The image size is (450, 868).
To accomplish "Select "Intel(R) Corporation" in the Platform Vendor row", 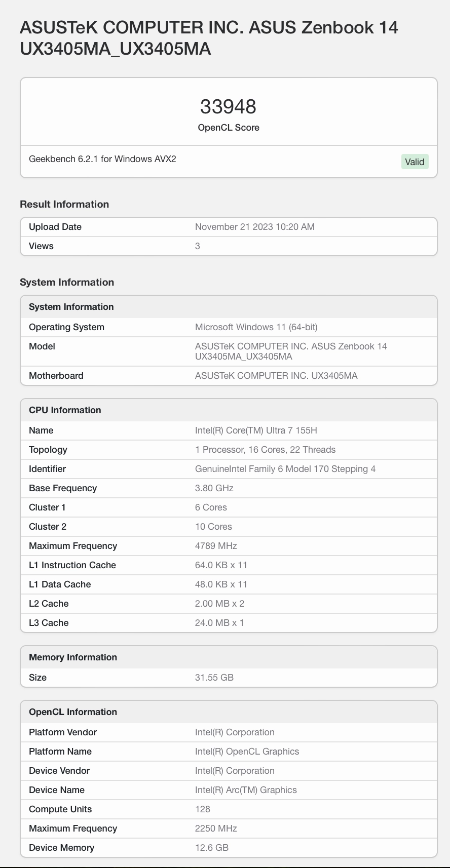I will click(x=235, y=732).
